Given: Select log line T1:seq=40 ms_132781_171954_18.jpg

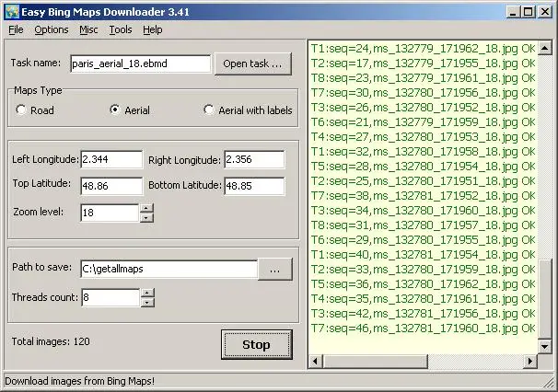Looking at the screenshot, I should coord(424,255).
